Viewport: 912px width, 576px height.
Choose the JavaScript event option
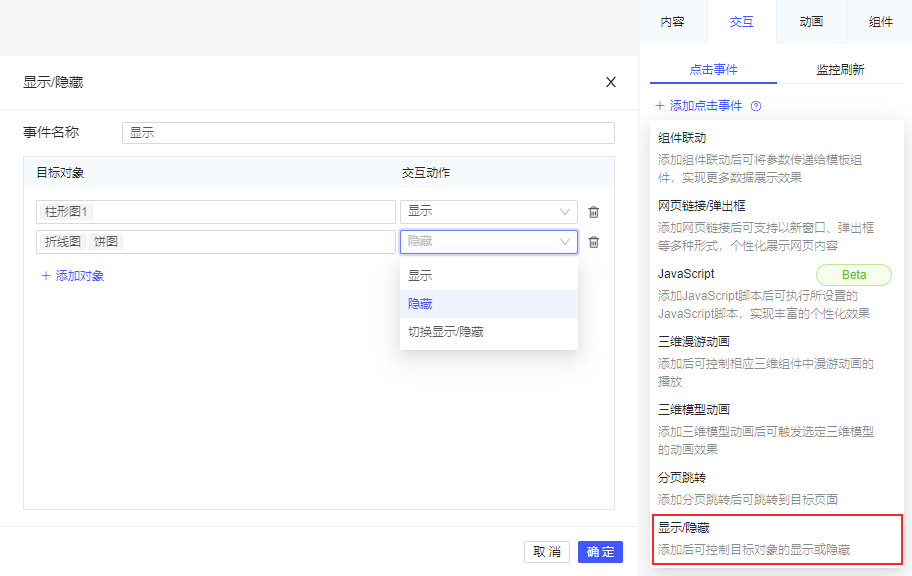(x=686, y=274)
